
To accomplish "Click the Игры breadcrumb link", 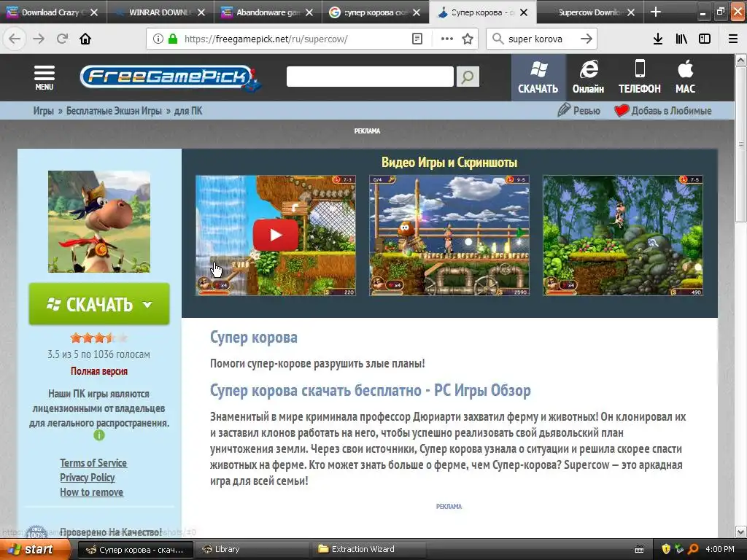I will click(x=43, y=111).
